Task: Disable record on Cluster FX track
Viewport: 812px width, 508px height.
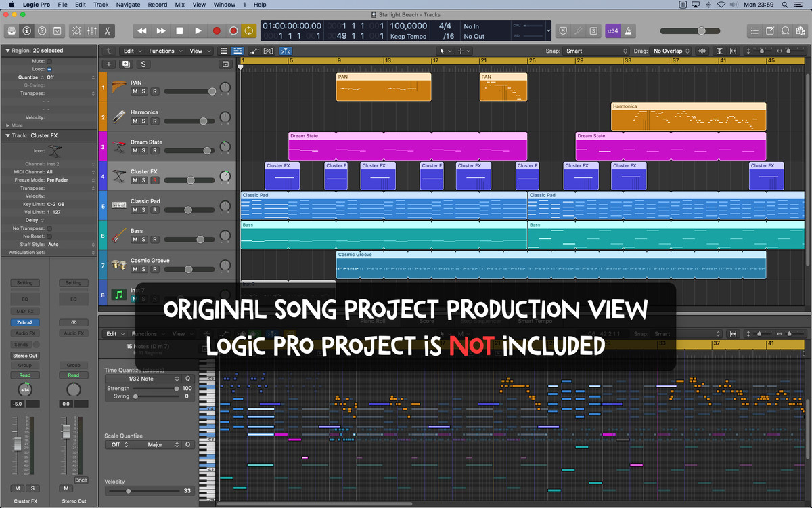Action: pos(154,180)
